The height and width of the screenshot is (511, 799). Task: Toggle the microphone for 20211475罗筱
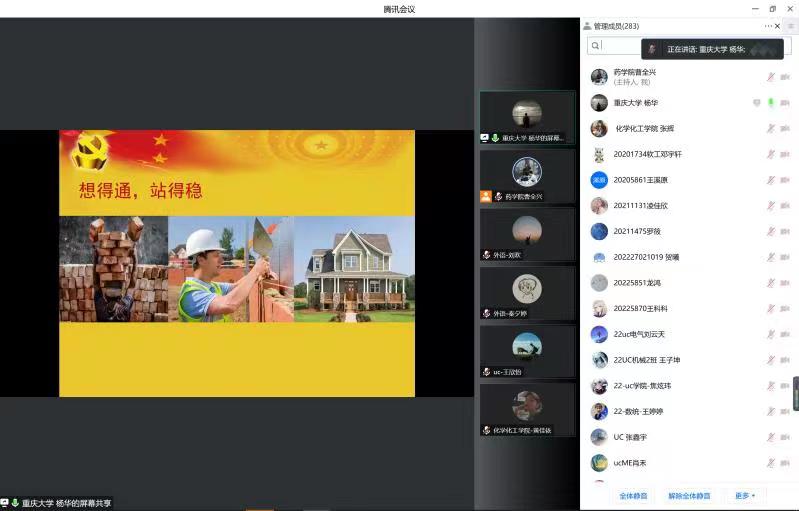click(x=770, y=231)
